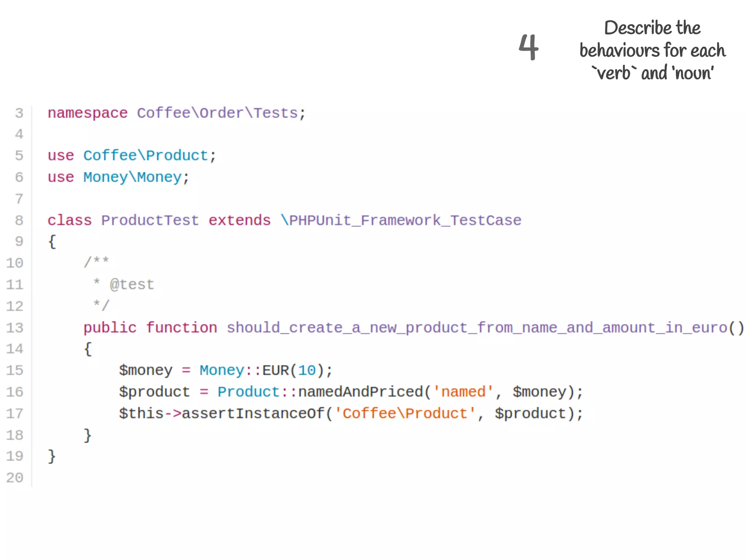Screen dimensions: 747x560
Task: Click Money::EUR static call
Action: pos(244,370)
